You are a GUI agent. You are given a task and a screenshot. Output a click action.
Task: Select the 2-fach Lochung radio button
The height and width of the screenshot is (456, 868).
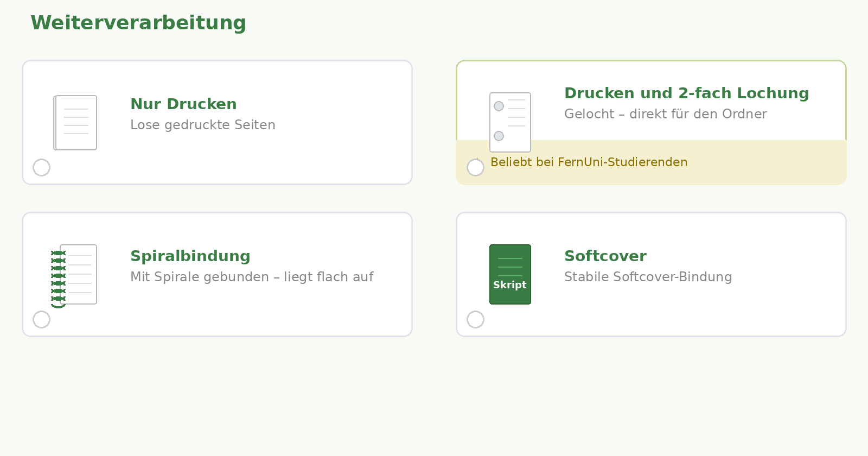coord(475,168)
